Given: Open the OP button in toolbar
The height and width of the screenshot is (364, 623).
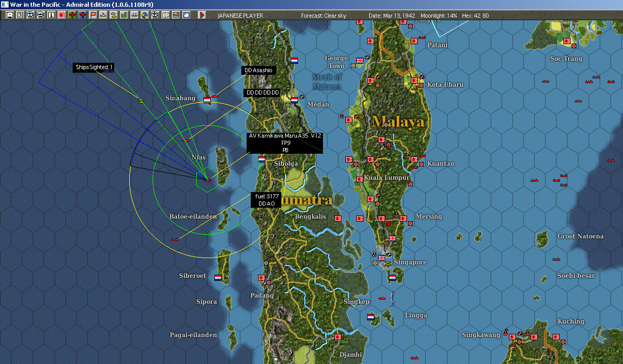Looking at the screenshot, I should [166, 15].
